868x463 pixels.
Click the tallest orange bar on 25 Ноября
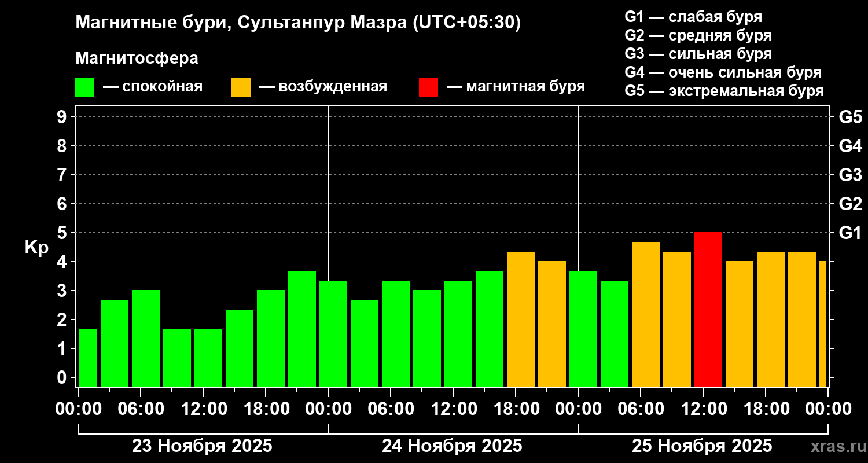tap(646, 314)
